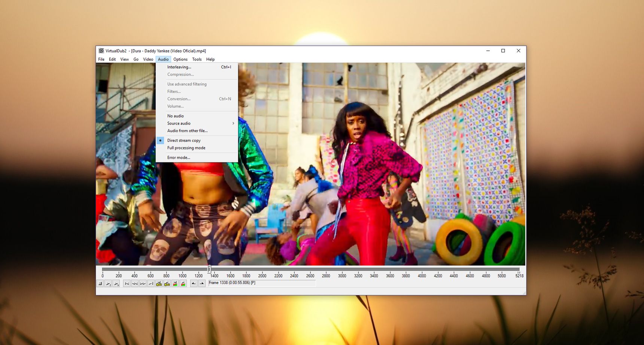Close the open Audio menu by clicking Audio
This screenshot has width=644, height=345.
tap(163, 59)
